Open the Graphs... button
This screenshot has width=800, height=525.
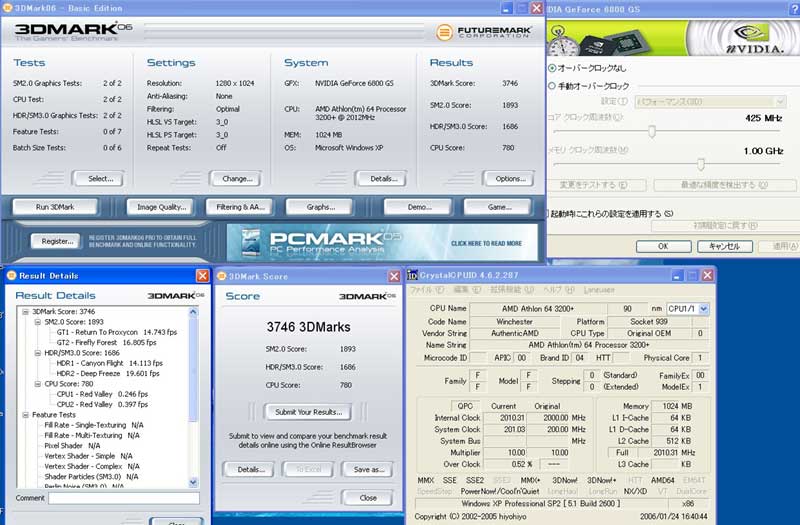[x=320, y=207]
